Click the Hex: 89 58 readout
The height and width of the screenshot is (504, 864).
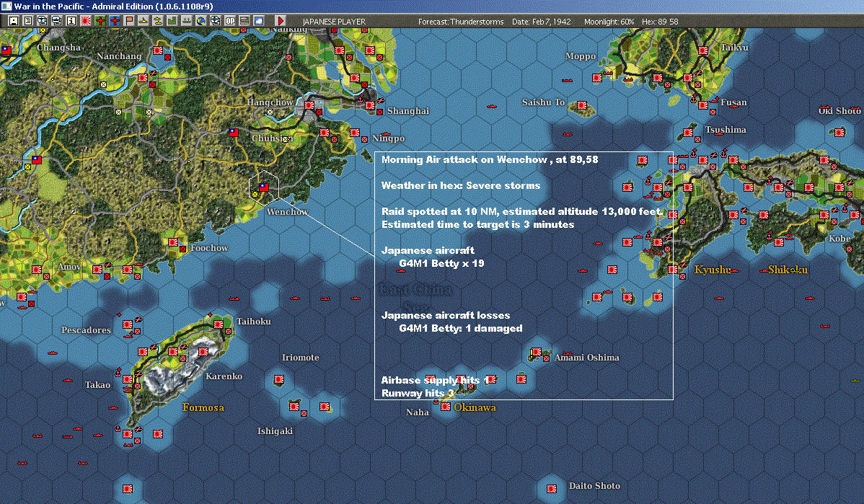pos(660,22)
